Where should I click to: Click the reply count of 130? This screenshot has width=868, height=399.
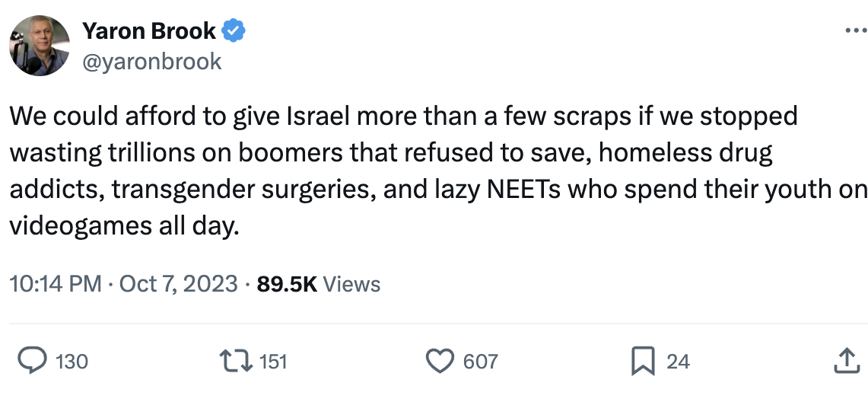pyautogui.click(x=72, y=362)
